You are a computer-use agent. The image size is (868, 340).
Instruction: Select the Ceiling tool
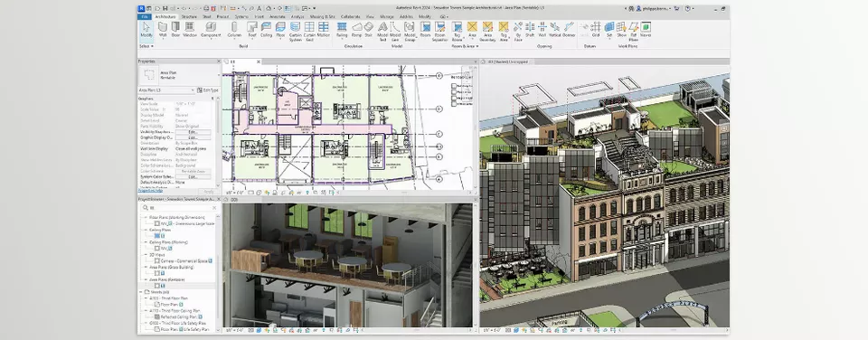click(266, 30)
